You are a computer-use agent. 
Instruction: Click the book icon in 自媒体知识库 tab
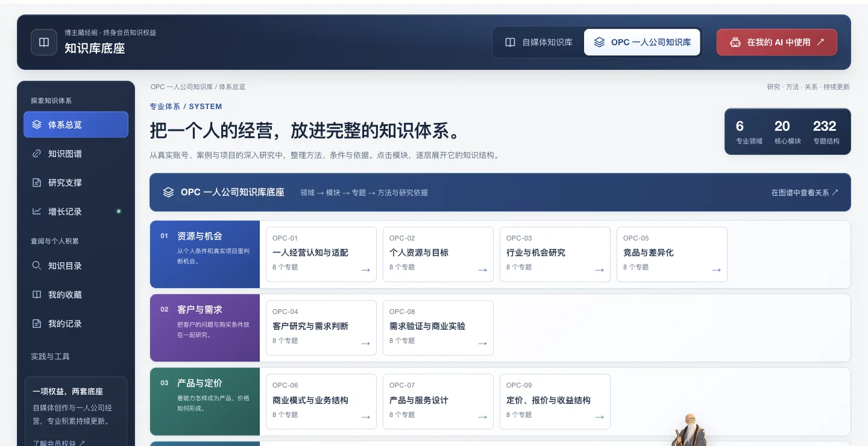[x=510, y=42]
